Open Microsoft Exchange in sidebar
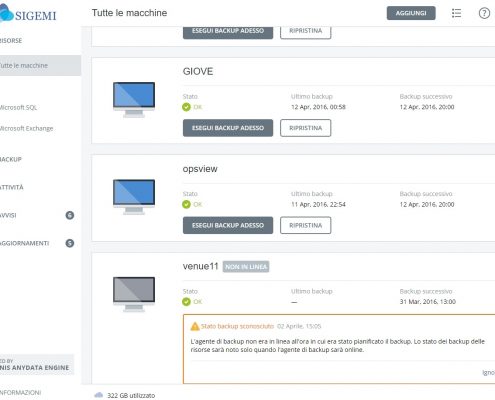 [x=26, y=128]
